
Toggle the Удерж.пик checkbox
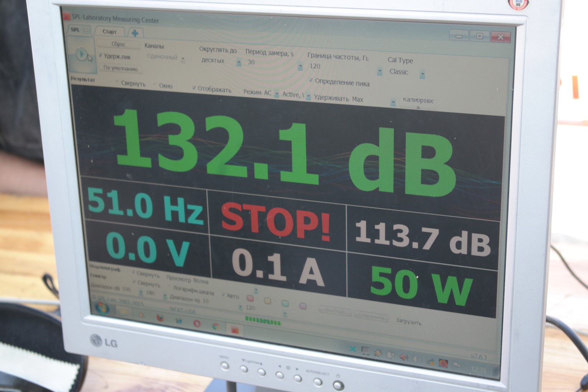click(x=101, y=56)
